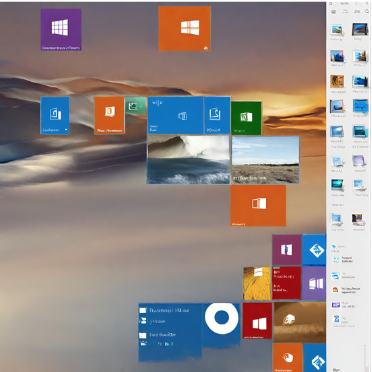
Task: Open the blue list tile with four rows
Action: point(170,332)
